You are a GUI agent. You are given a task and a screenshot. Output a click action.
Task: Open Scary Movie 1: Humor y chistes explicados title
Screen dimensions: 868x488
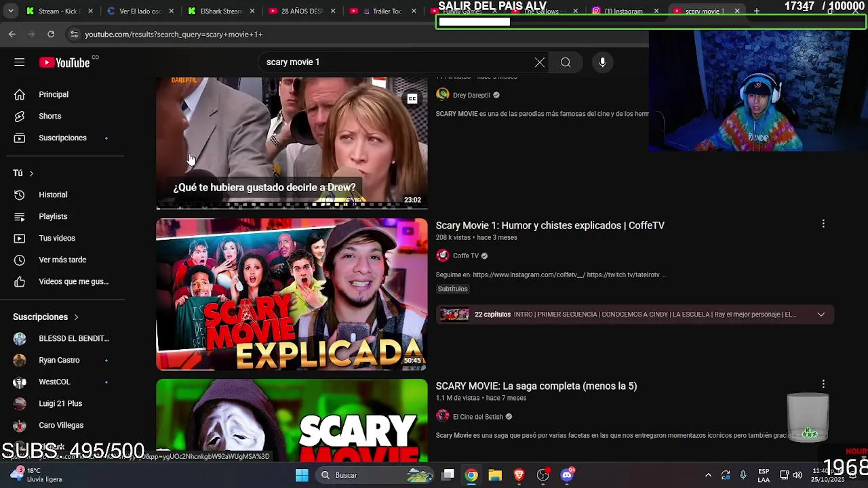(550, 226)
